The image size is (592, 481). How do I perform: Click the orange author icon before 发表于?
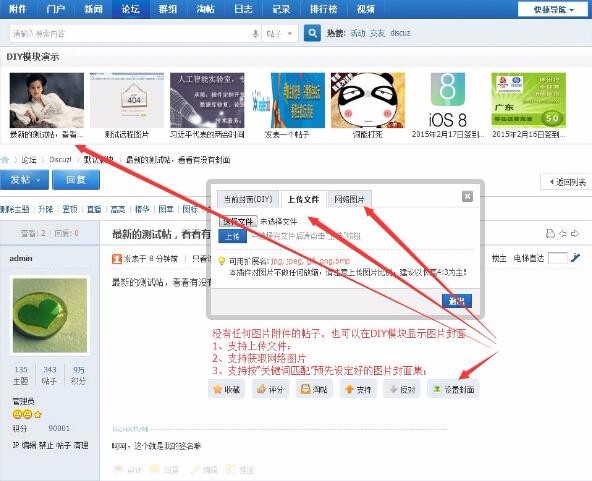117,259
